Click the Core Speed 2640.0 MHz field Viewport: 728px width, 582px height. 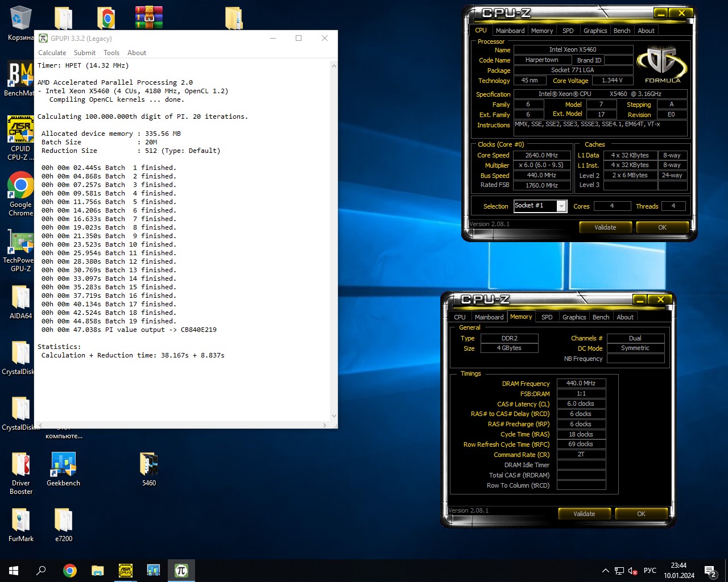coord(541,155)
